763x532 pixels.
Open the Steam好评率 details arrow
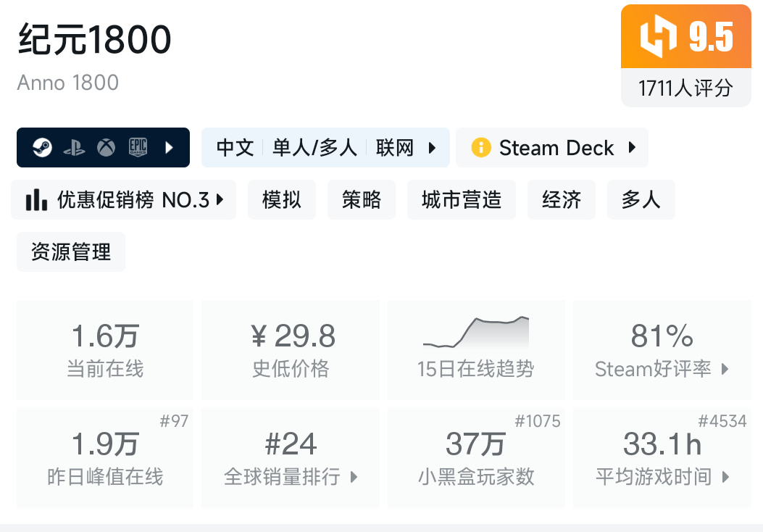coord(725,370)
